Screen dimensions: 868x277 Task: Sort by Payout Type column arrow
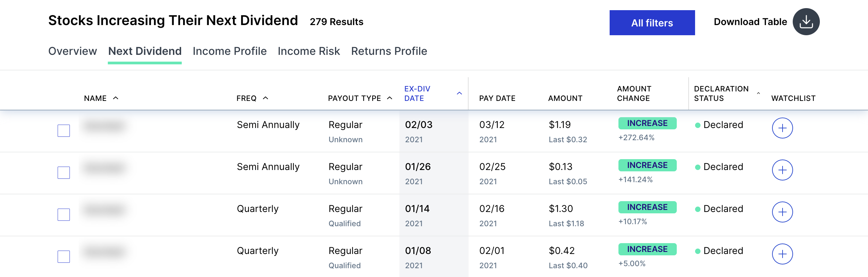point(390,98)
